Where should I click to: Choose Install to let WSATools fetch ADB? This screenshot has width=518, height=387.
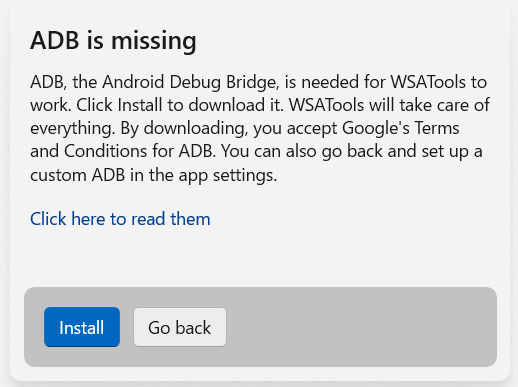click(82, 327)
